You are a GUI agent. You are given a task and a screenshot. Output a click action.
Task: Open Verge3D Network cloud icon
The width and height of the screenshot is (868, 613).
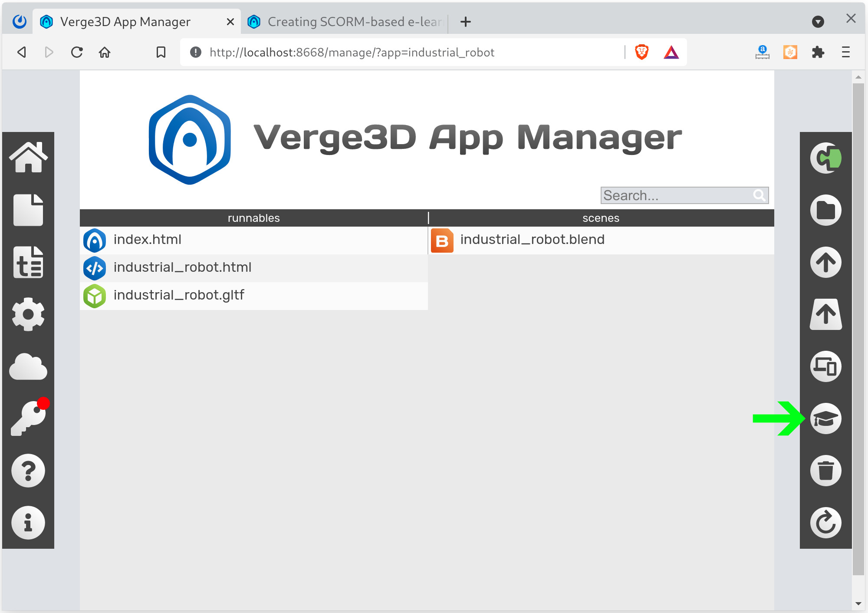coord(28,367)
